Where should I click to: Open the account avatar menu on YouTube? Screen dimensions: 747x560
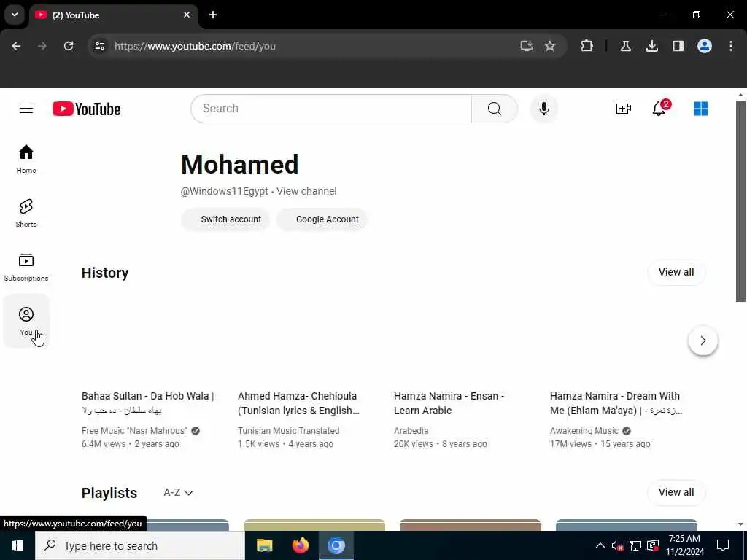(701, 109)
